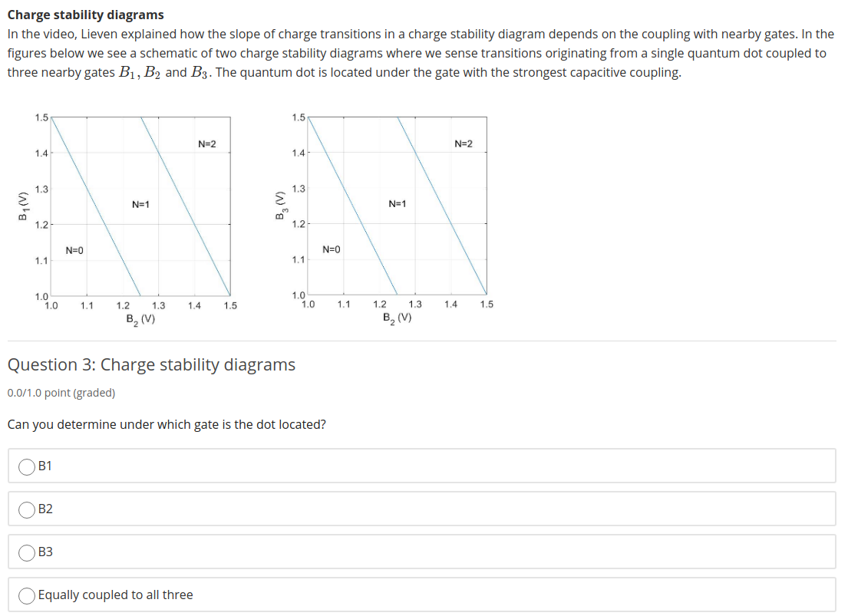This screenshot has height=616, width=848.
Task: Click the B2 (V) axis label under left plot
Action: pos(141,318)
